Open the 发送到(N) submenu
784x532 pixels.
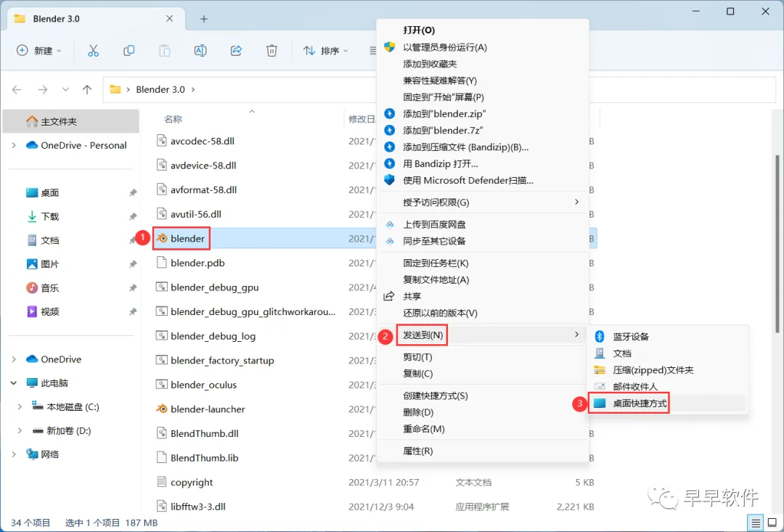[483, 335]
